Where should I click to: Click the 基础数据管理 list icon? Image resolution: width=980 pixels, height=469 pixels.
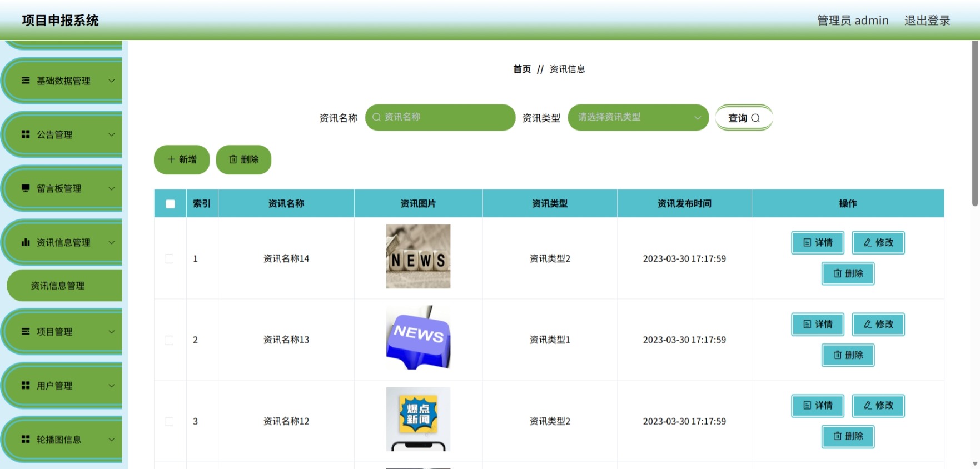point(26,81)
